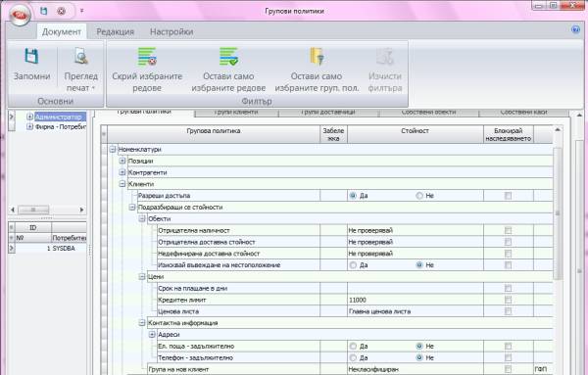
Task: Check block inheritance for Срок на плащане
Action: (x=508, y=288)
